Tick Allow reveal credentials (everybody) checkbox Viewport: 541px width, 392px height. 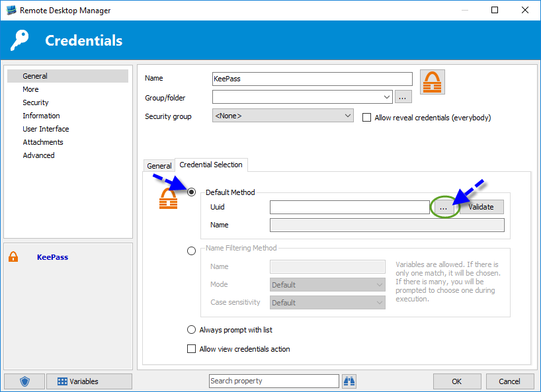pos(367,118)
